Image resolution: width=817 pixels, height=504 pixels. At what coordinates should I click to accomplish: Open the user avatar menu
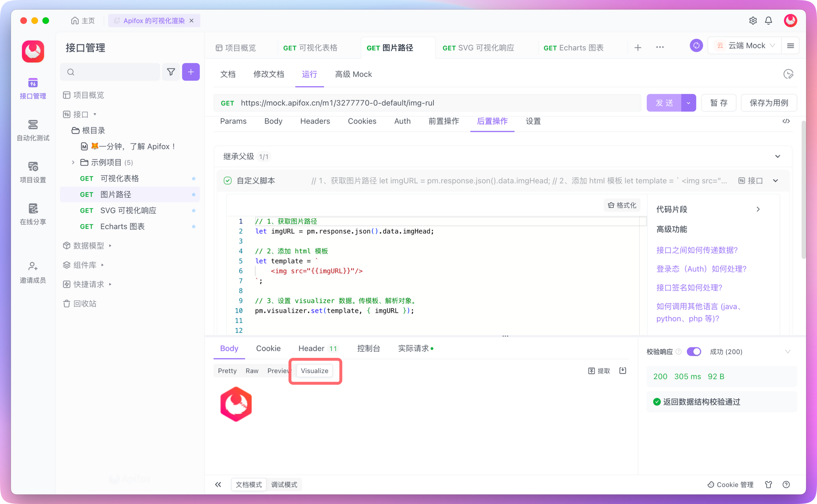coord(790,20)
